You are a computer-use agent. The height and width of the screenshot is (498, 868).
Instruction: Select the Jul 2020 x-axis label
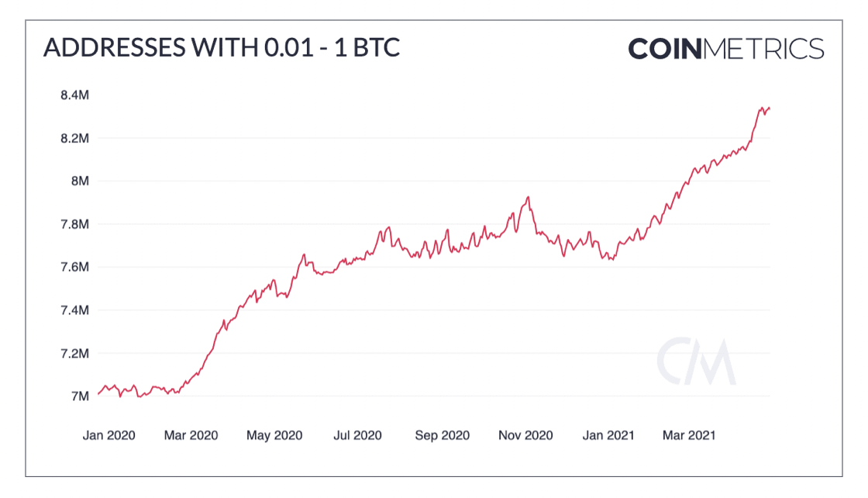[357, 435]
